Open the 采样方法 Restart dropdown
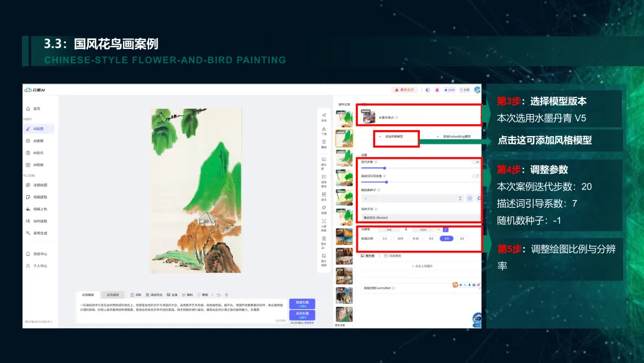This screenshot has height=363, width=644. [421, 217]
